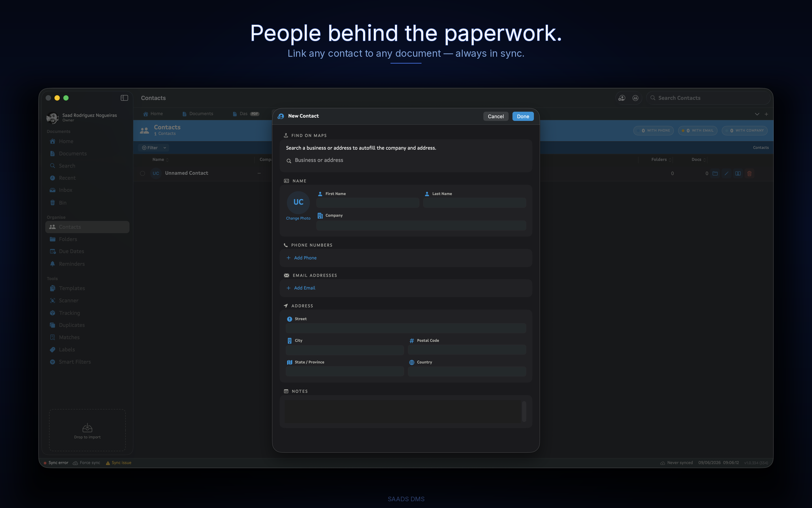This screenshot has width=812, height=508.
Task: Open Bin from the sidebar
Action: (x=87, y=203)
